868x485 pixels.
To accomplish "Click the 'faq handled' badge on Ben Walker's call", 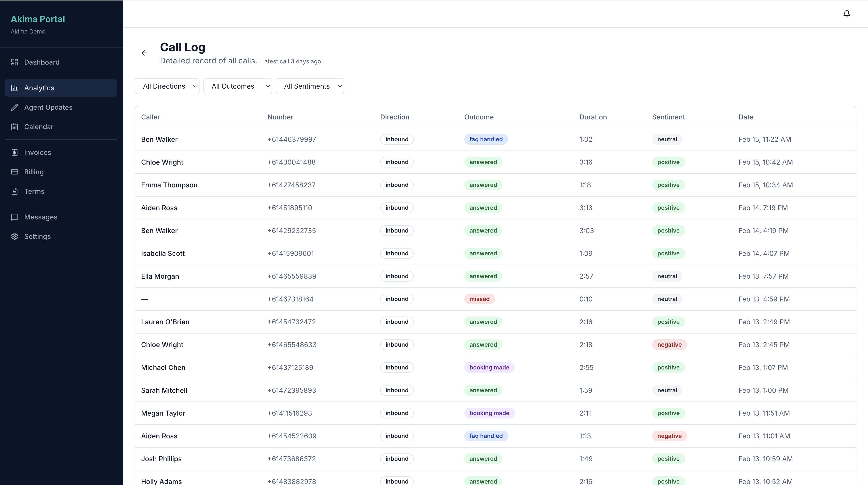I will point(486,139).
